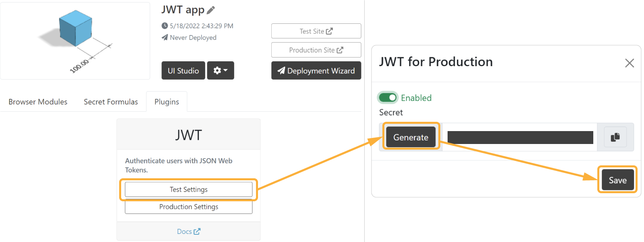Close the JWT for Production dialog

[x=630, y=63]
